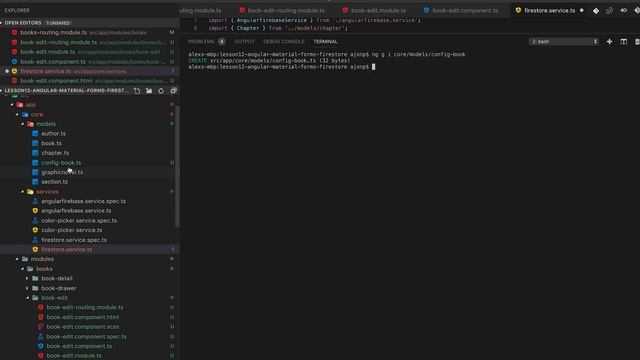Click unsaved dot on firestore.service.ts tab
640x360 pixels.
pos(582,11)
